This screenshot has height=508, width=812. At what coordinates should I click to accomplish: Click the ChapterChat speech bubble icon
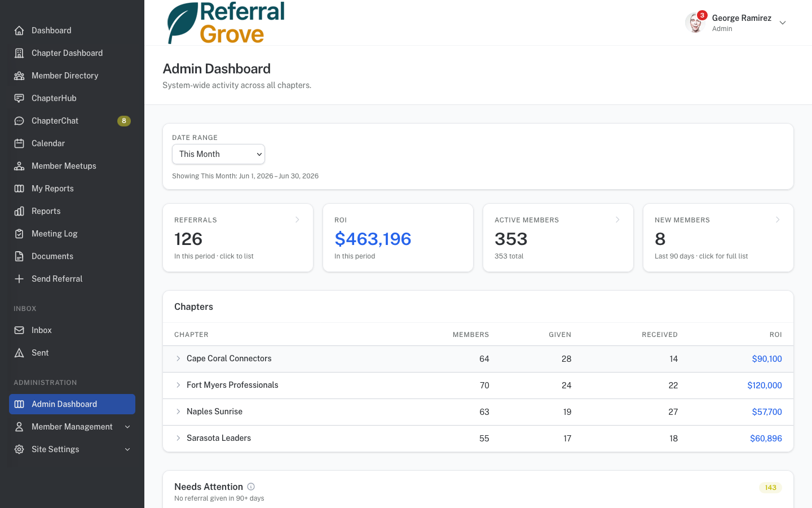pos(19,121)
